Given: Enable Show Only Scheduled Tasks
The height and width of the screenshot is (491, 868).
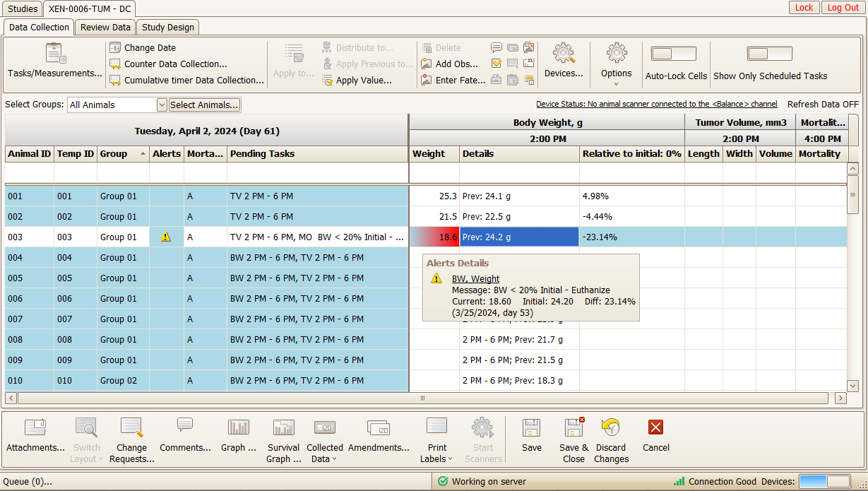Looking at the screenshot, I should point(769,53).
